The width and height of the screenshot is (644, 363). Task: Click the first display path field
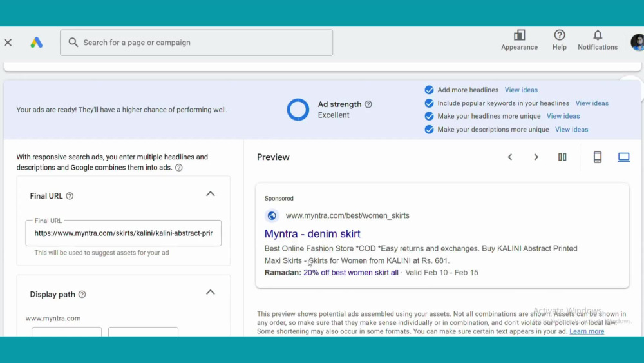tap(66, 332)
